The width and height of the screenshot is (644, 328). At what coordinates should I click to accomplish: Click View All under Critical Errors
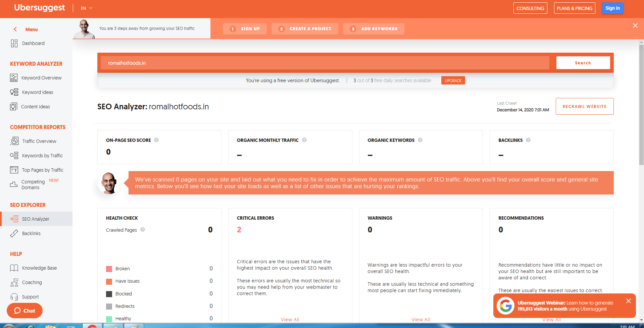[x=290, y=320]
